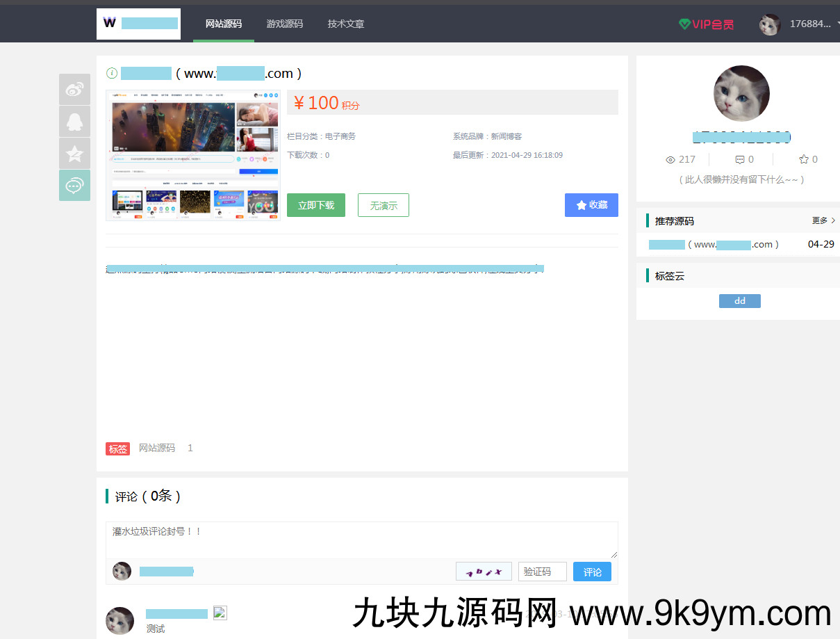Click the green VIP会员 heart icon

coord(684,24)
